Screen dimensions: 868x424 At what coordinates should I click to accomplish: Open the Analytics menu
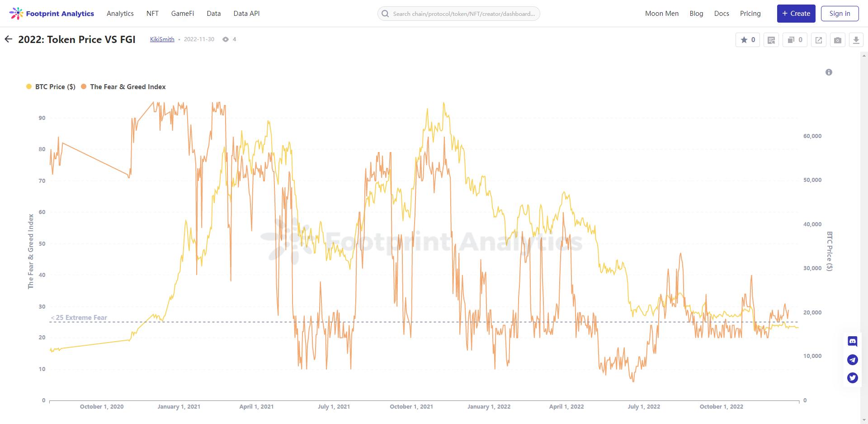(120, 14)
